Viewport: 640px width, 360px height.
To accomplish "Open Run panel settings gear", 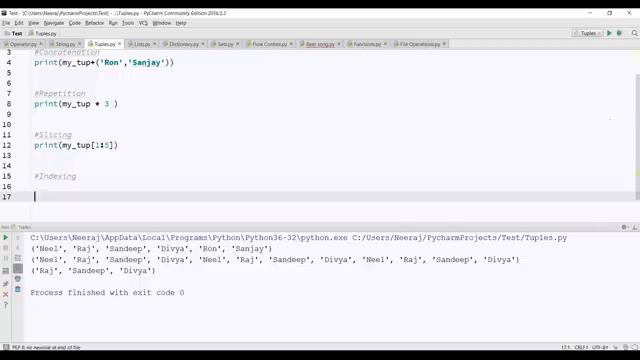I will click(x=624, y=227).
